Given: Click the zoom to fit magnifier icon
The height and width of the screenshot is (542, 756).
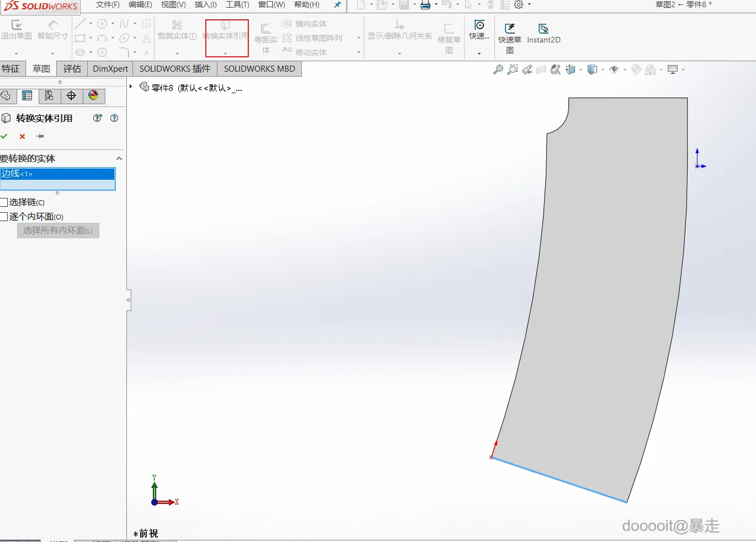Looking at the screenshot, I should tap(498, 69).
